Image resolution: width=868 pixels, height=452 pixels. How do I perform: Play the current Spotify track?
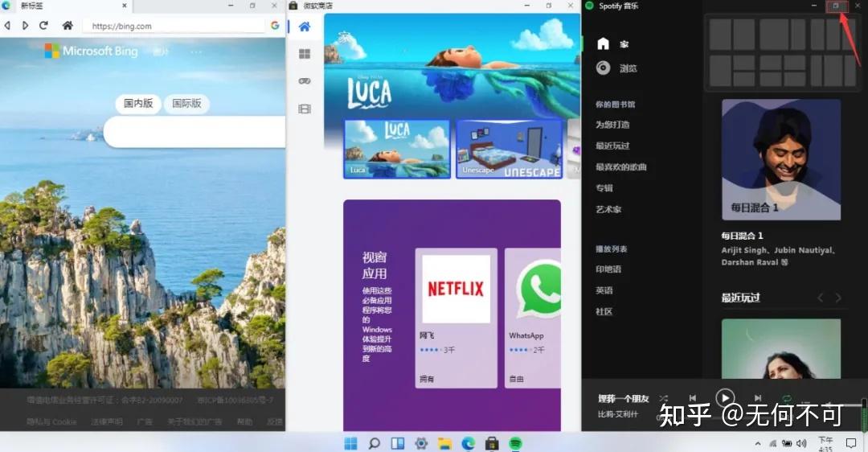(725, 398)
